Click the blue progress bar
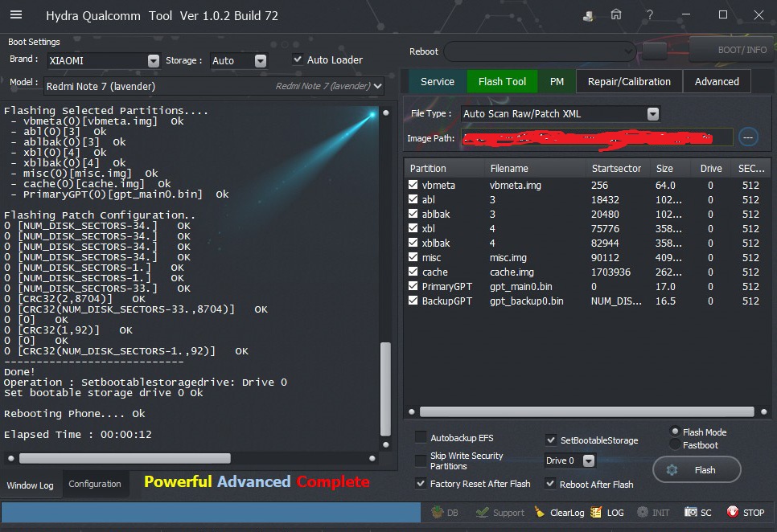Image resolution: width=777 pixels, height=532 pixels. 211,512
